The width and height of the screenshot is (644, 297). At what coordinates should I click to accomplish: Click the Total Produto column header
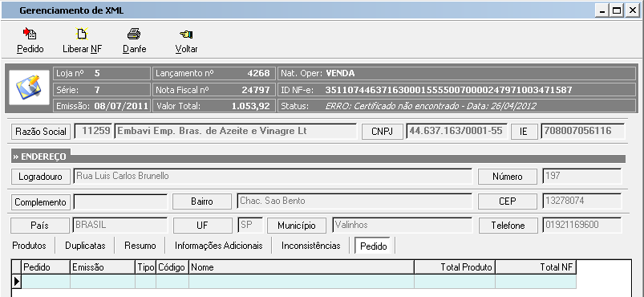tap(455, 267)
